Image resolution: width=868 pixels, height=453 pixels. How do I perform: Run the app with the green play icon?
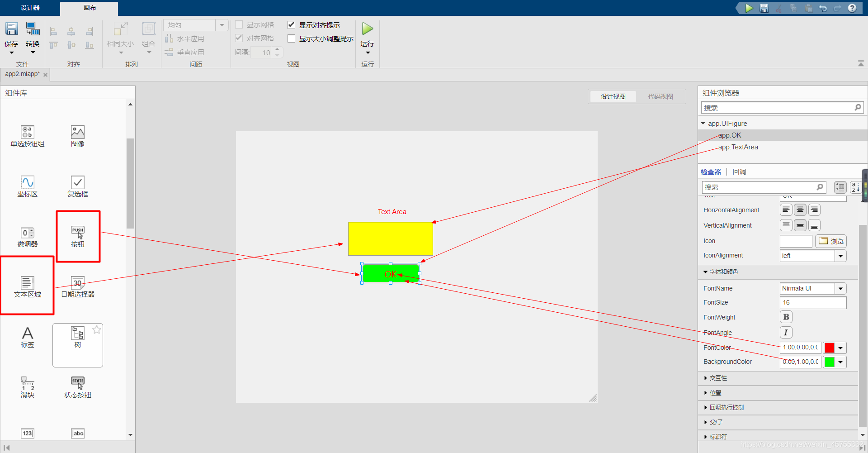(367, 28)
